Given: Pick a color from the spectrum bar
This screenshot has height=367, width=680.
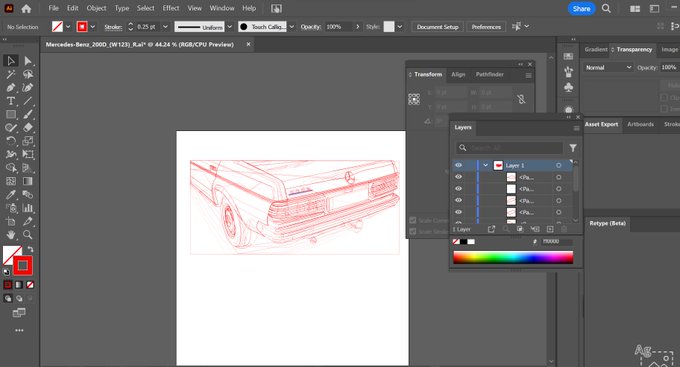Looking at the screenshot, I should pyautogui.click(x=513, y=257).
